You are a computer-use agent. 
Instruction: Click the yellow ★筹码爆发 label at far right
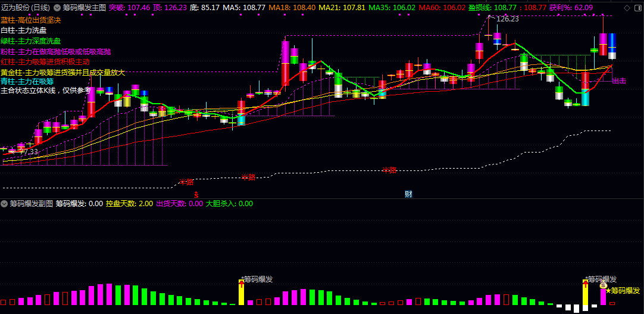[623, 291]
